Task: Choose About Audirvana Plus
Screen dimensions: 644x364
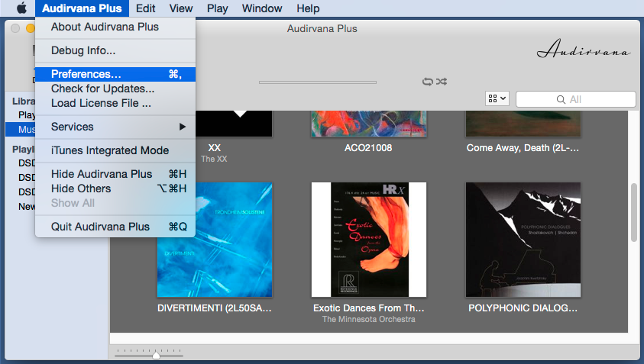Action: (x=115, y=27)
